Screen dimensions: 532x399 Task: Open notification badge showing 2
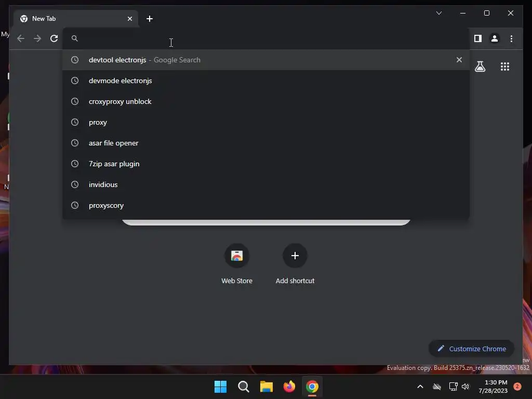click(x=517, y=386)
